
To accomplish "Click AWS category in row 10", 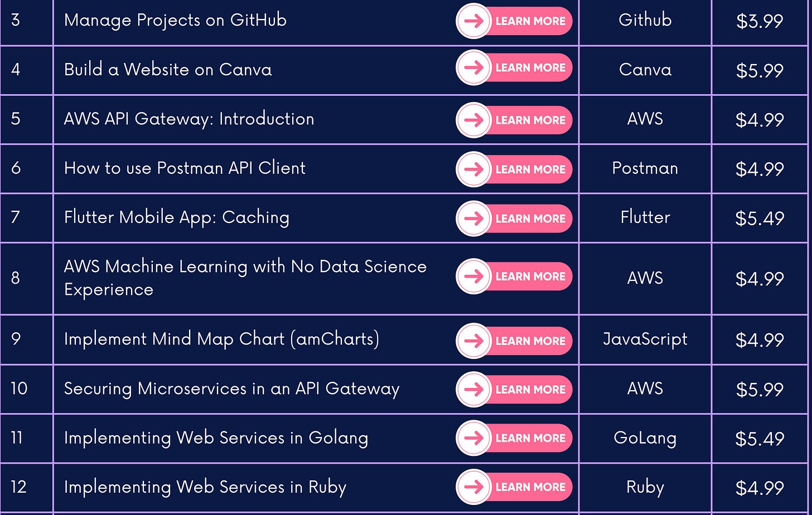I will (645, 388).
